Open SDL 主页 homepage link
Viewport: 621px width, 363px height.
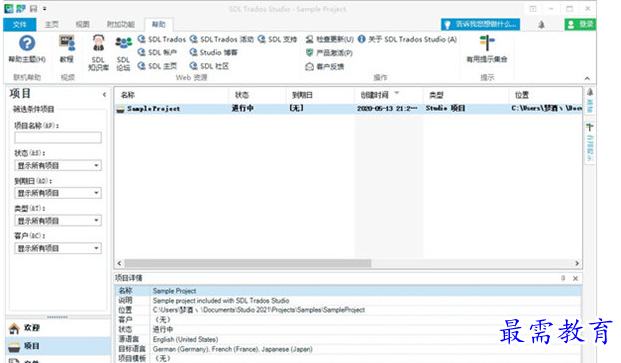click(x=157, y=66)
